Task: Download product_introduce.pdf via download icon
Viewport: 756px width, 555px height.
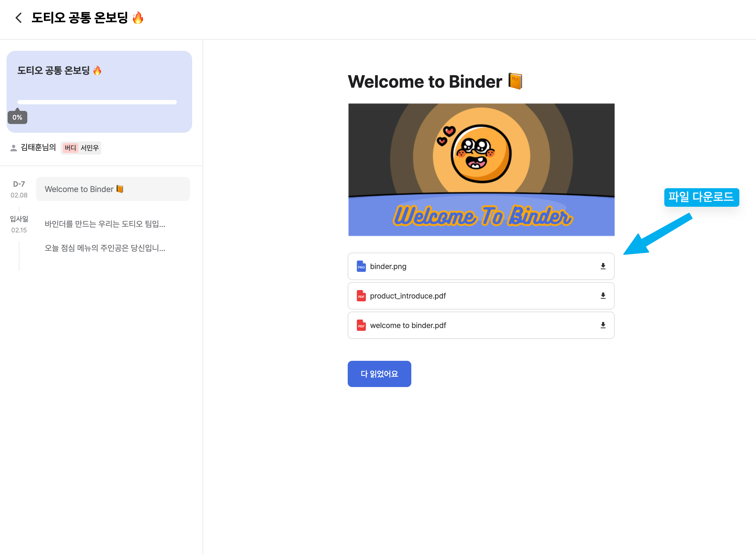Action: 603,296
